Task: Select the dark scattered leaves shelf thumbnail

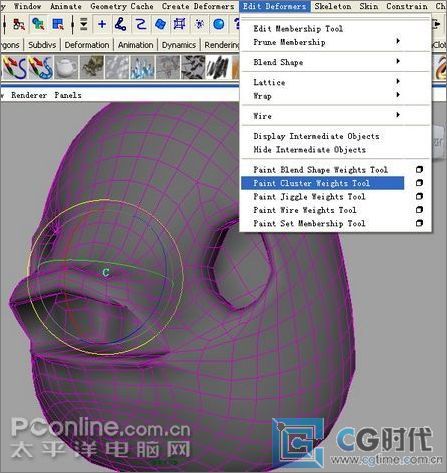Action: (193, 67)
